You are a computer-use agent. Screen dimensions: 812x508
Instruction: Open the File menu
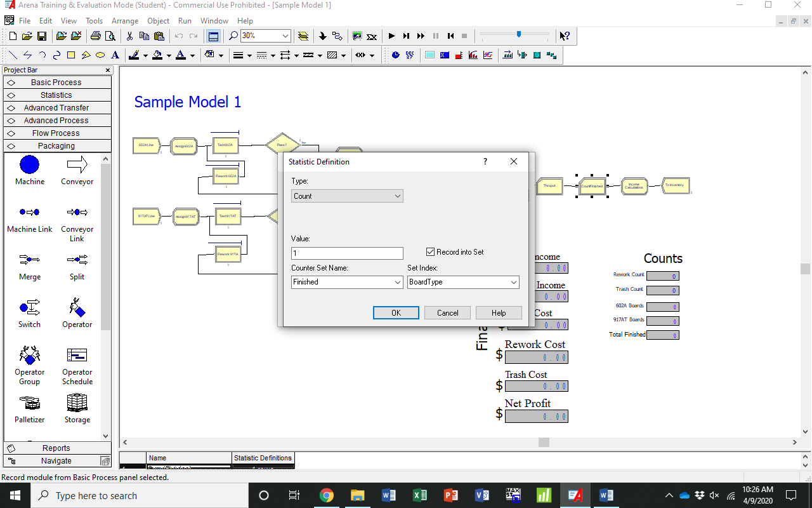(x=25, y=21)
